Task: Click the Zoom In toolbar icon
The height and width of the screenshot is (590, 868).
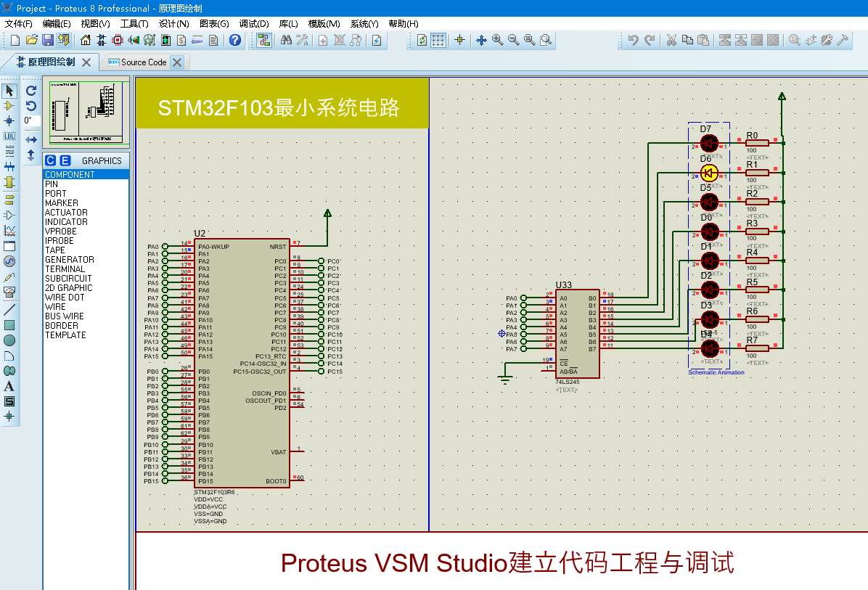Action: (496, 40)
